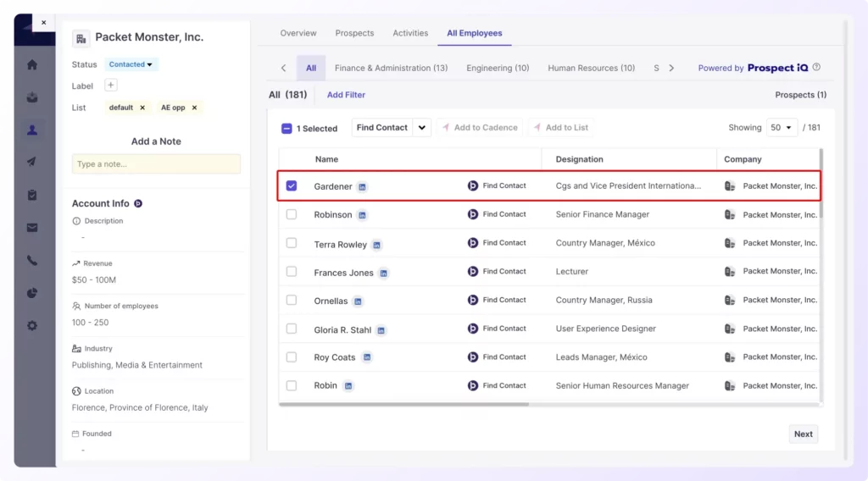
Task: Click the company icon in Ornellas's row
Action: pyautogui.click(x=730, y=301)
